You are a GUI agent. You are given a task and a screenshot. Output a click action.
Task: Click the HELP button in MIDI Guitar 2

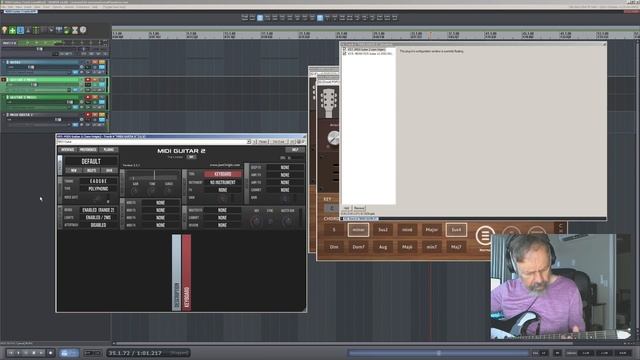[x=295, y=150]
